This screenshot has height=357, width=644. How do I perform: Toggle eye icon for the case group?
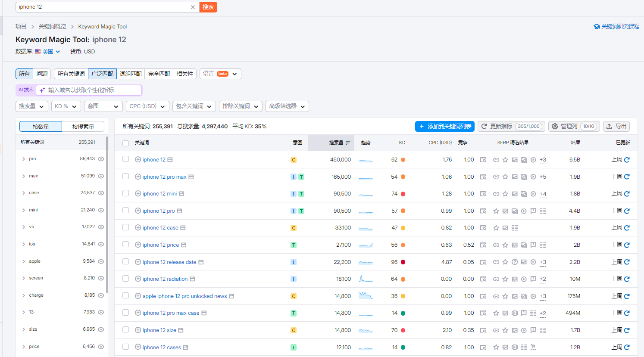point(101,193)
